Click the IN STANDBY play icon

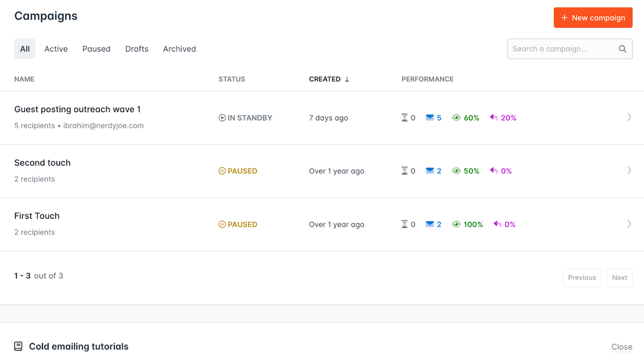click(x=222, y=118)
